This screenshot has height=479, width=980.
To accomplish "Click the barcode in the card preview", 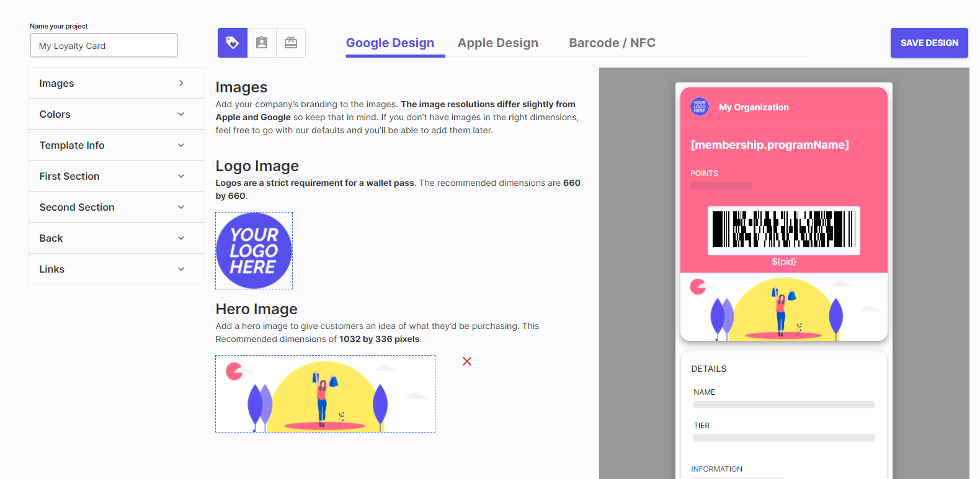I will tap(784, 230).
